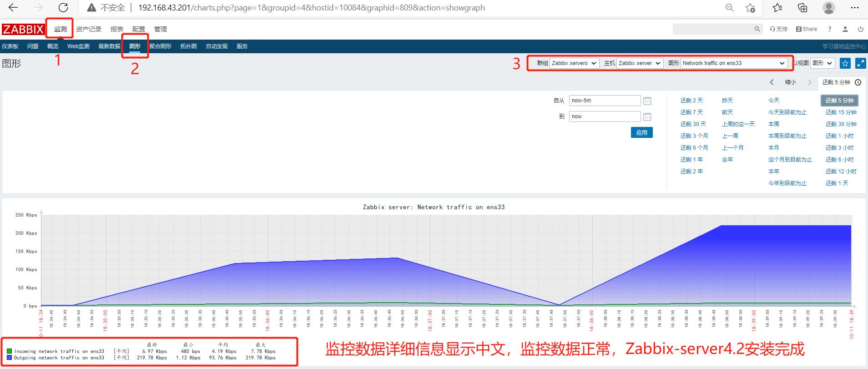Viewport: 868px width, 369px height.
Task: Click the browser forward arrow
Action: (x=38, y=8)
